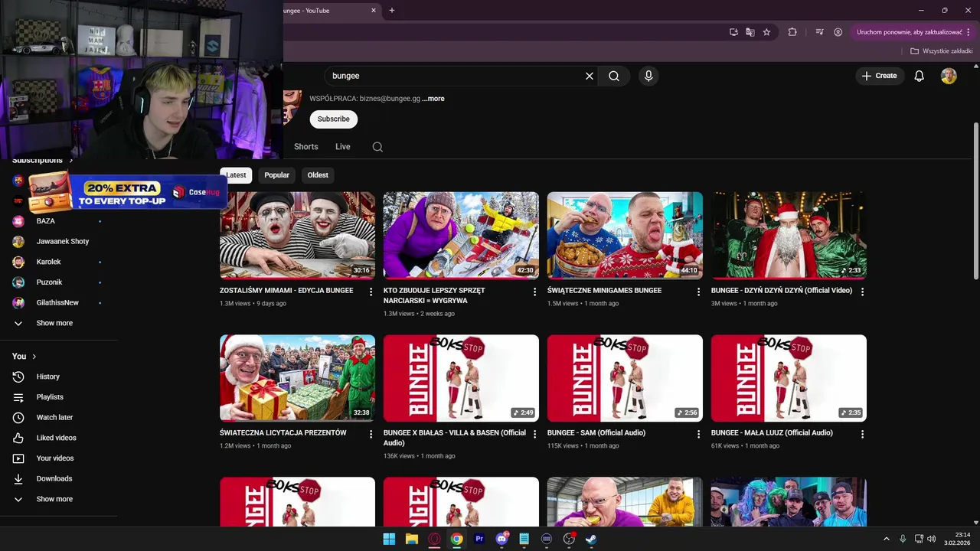Viewport: 980px width, 551px height.
Task: Click the magnifier search button
Action: [614, 76]
